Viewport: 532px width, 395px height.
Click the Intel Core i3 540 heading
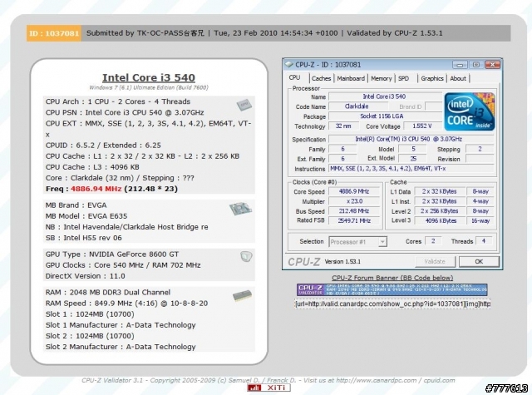tap(149, 77)
